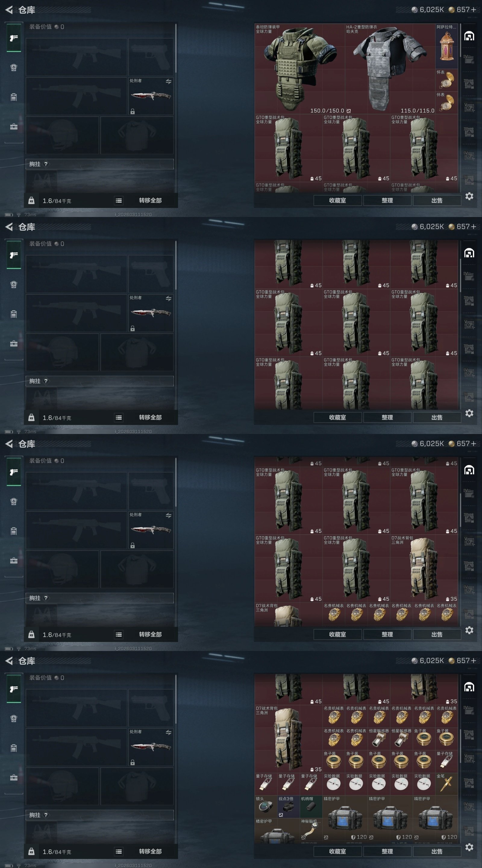This screenshot has height=868, width=482.
Task: Switch to pistol weapons tab beside Titan armor view
Action: point(14,38)
